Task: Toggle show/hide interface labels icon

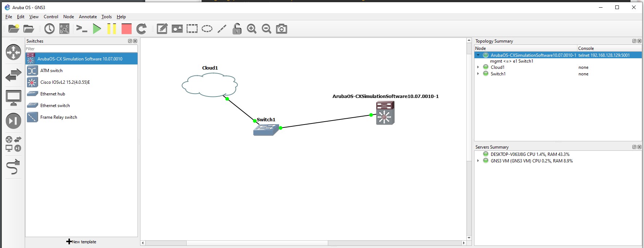Action: (x=64, y=29)
